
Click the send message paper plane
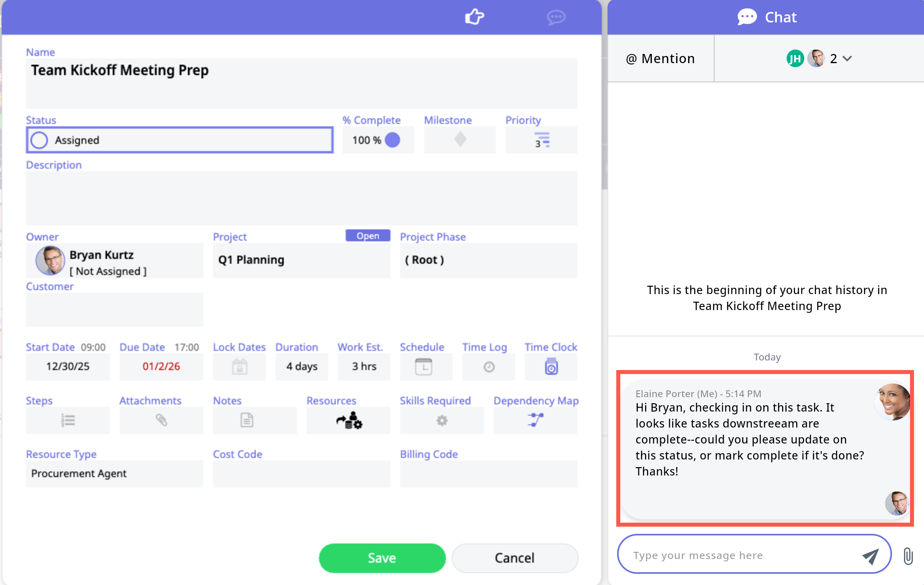[x=870, y=555]
